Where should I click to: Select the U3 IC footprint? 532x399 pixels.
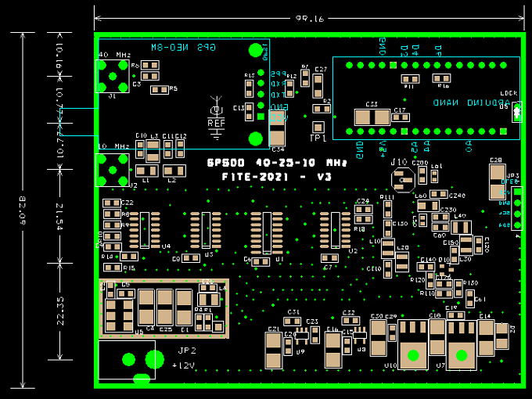pyautogui.click(x=206, y=230)
